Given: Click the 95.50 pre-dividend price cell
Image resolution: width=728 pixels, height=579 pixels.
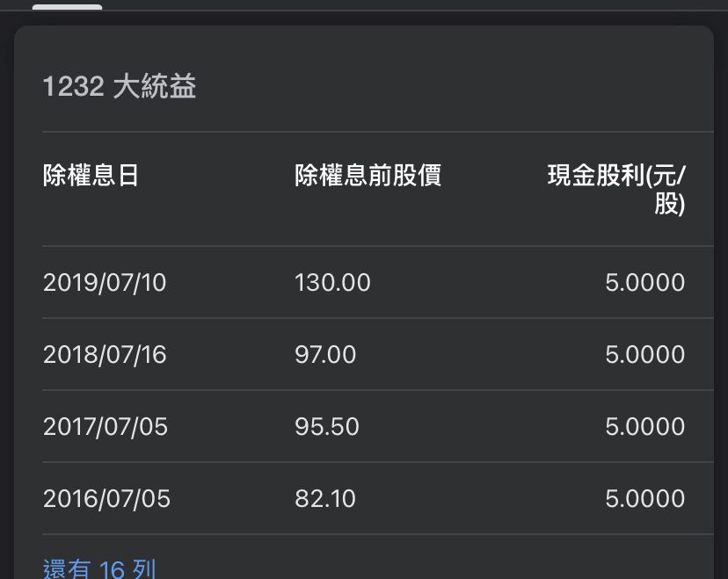Looking at the screenshot, I should 327,427.
